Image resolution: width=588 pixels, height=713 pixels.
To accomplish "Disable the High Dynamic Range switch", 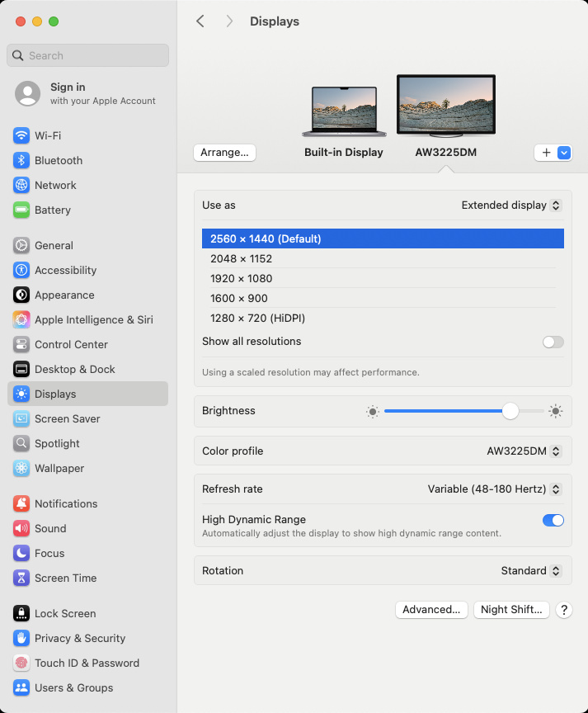I will coord(553,520).
